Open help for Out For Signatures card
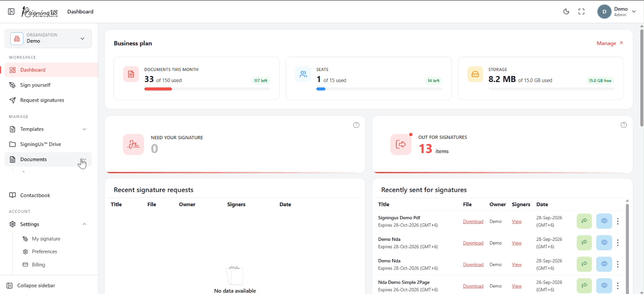This screenshot has height=294, width=644. [x=624, y=125]
